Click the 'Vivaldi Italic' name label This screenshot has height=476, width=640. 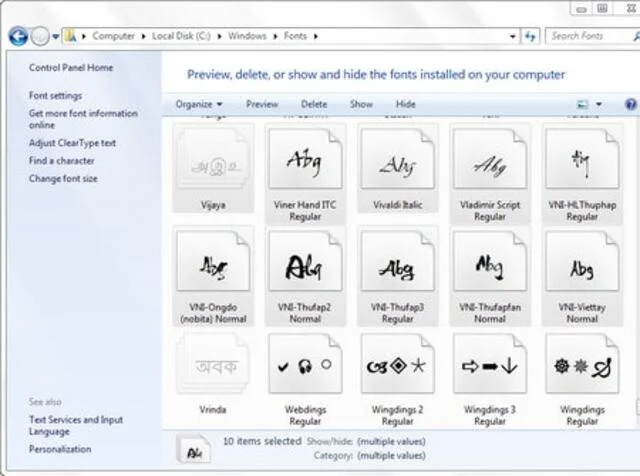pyautogui.click(x=398, y=205)
